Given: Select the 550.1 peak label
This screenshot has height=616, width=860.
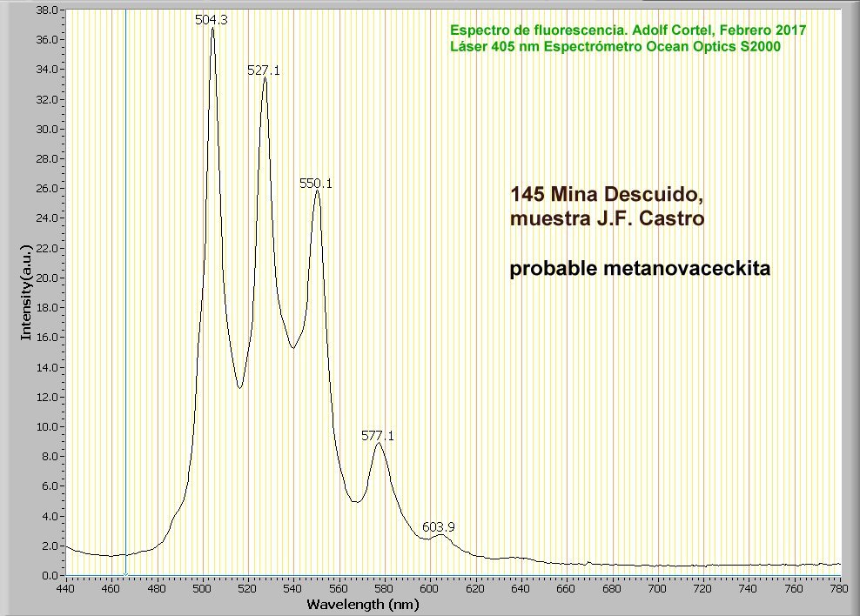Looking at the screenshot, I should 316,183.
